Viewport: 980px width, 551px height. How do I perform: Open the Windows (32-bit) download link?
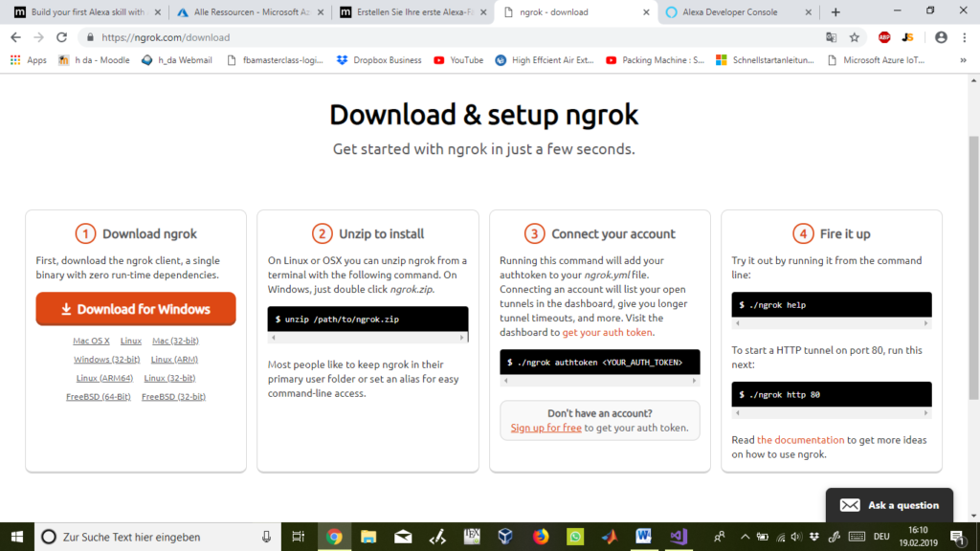(x=107, y=360)
